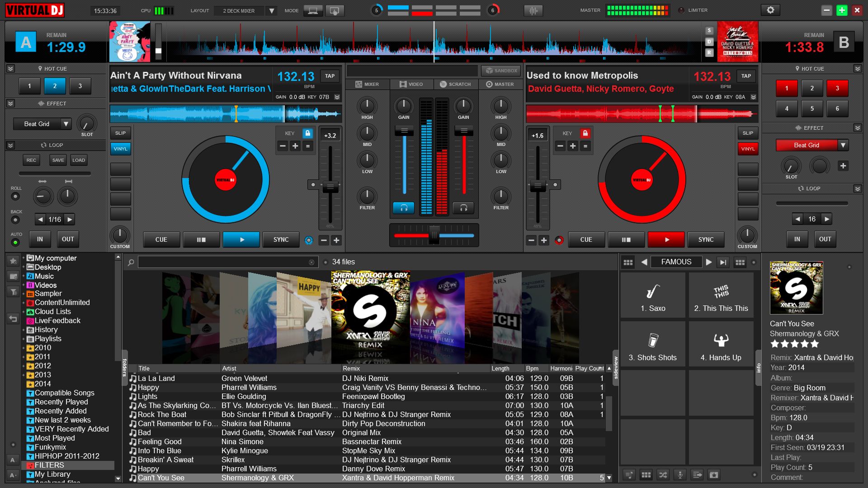This screenshot has height=488, width=868.
Task: Toggle the SLIP mode on Deck A
Action: pos(120,131)
